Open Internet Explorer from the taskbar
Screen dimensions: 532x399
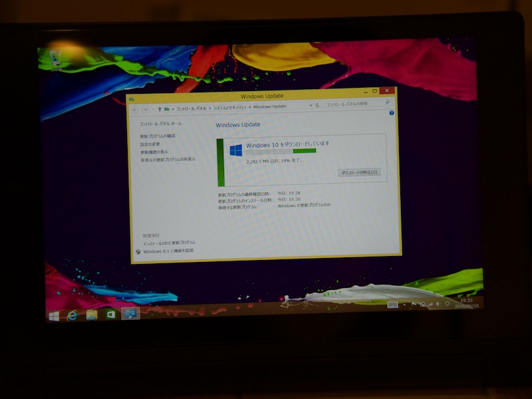click(72, 315)
